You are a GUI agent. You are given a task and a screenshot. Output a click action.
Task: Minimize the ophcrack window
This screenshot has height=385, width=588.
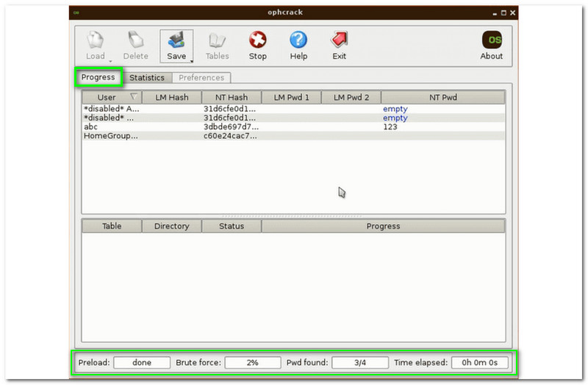click(x=495, y=13)
